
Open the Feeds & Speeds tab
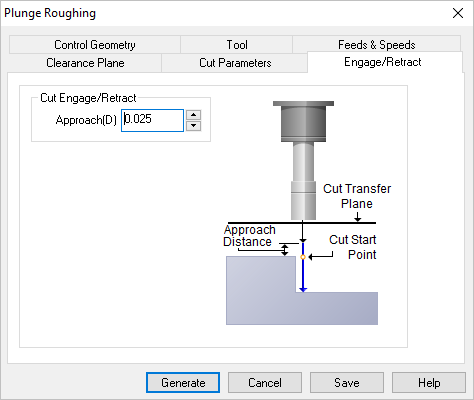coord(377,44)
